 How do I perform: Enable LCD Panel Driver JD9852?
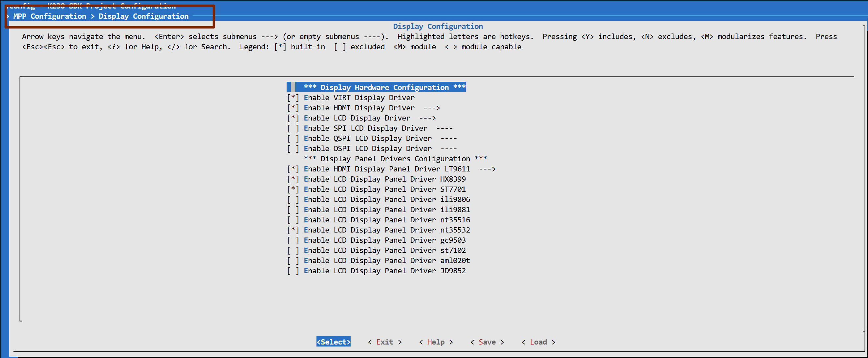[x=293, y=271]
